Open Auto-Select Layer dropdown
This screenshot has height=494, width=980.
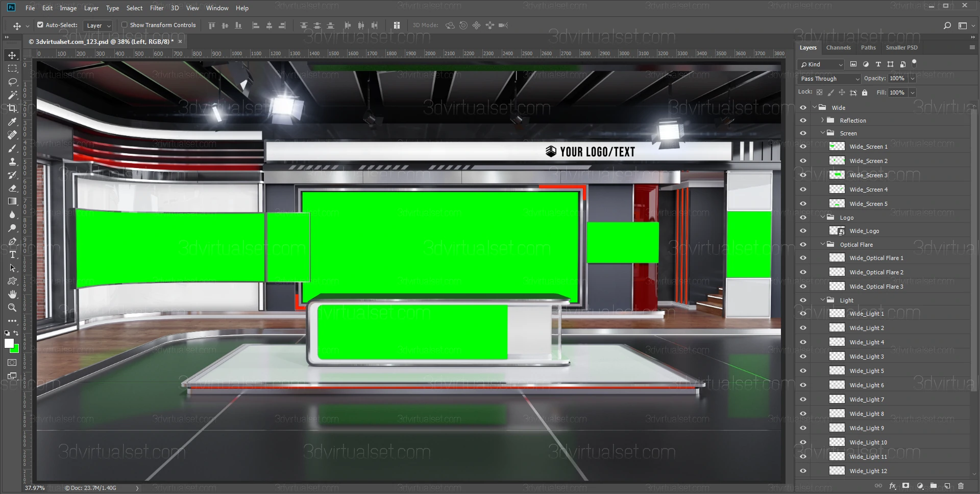(98, 26)
